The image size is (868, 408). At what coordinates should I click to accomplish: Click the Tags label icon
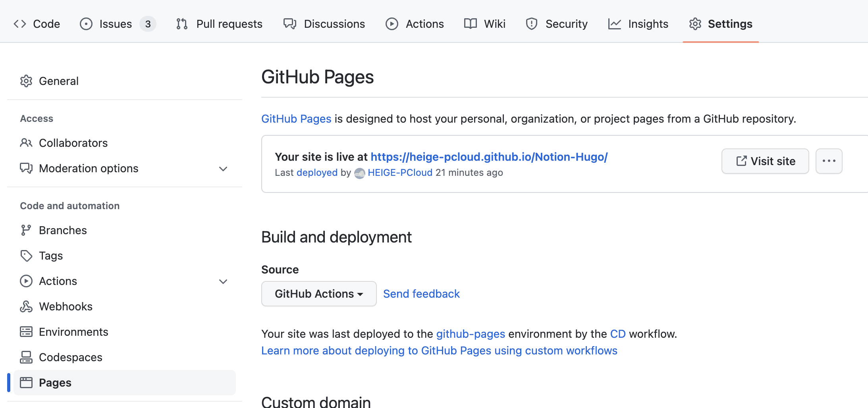pyautogui.click(x=26, y=256)
